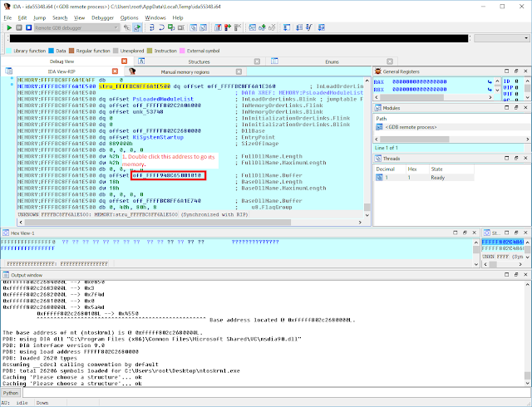Open the File menu
The height and width of the screenshot is (407, 532).
pyautogui.click(x=7, y=17)
